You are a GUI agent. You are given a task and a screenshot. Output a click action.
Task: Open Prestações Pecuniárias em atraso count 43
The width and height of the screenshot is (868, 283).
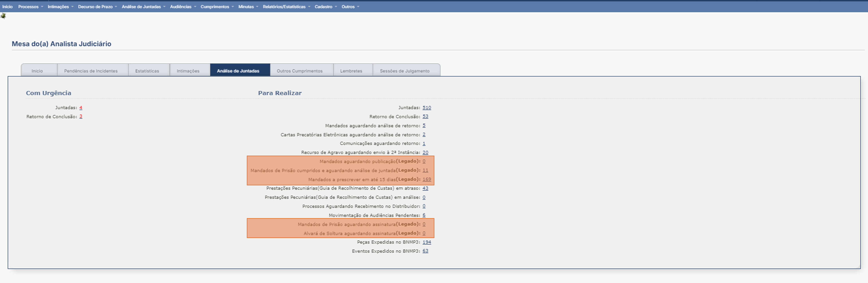coord(426,188)
